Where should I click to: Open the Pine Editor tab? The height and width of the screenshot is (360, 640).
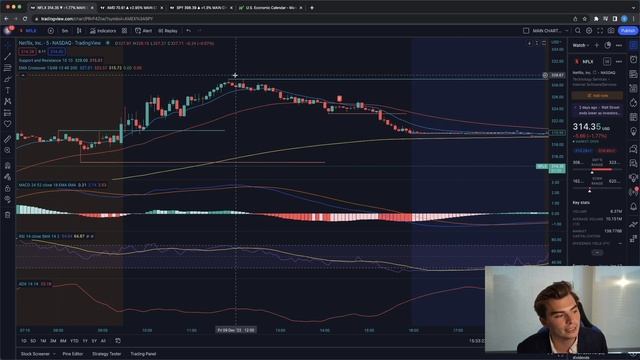click(x=73, y=354)
